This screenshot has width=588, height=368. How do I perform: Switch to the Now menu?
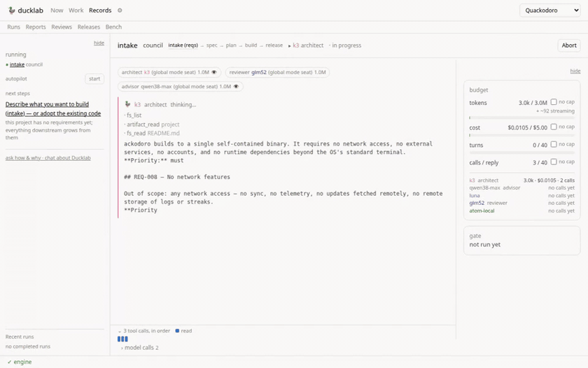click(x=57, y=10)
